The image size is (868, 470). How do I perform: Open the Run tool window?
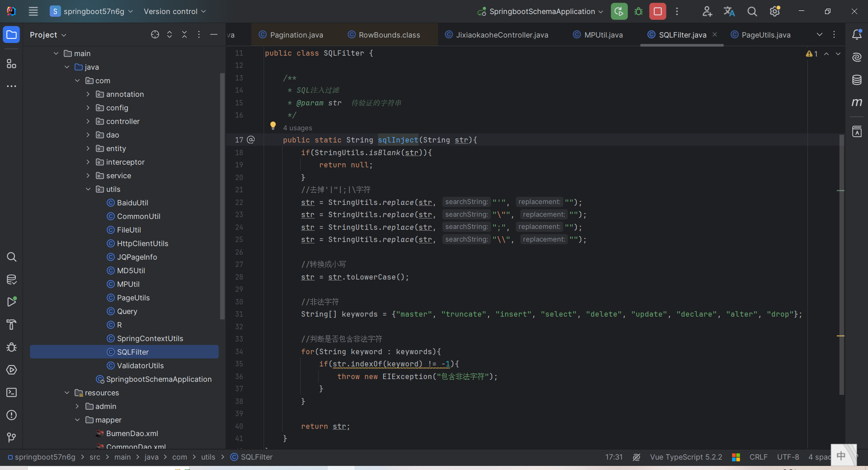point(12,302)
